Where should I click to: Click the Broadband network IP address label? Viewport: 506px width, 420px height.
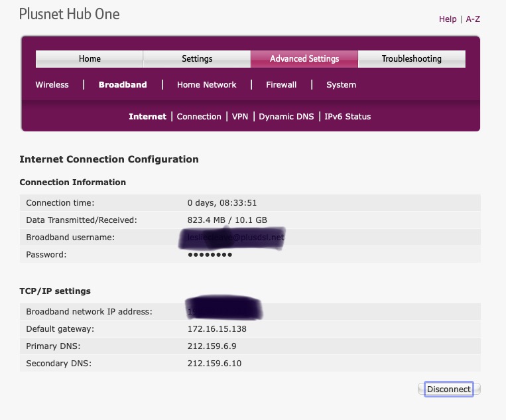tap(89, 312)
